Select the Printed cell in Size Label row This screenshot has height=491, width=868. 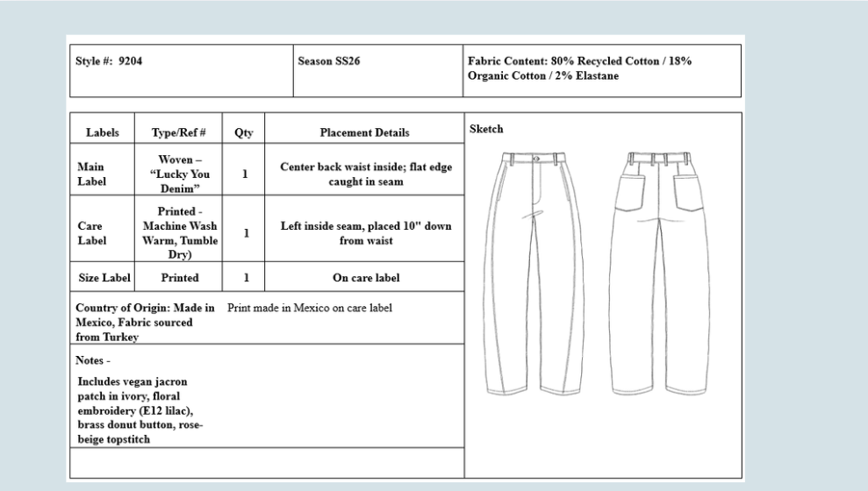coord(180,278)
